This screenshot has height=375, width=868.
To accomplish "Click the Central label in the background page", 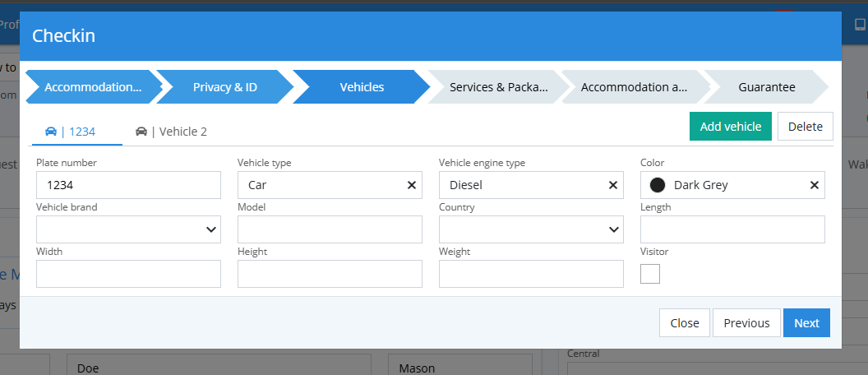I will [584, 354].
